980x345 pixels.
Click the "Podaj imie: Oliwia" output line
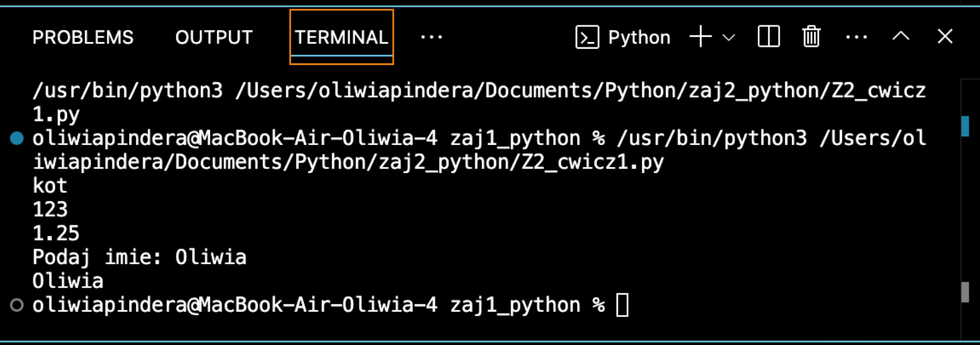pos(139,257)
